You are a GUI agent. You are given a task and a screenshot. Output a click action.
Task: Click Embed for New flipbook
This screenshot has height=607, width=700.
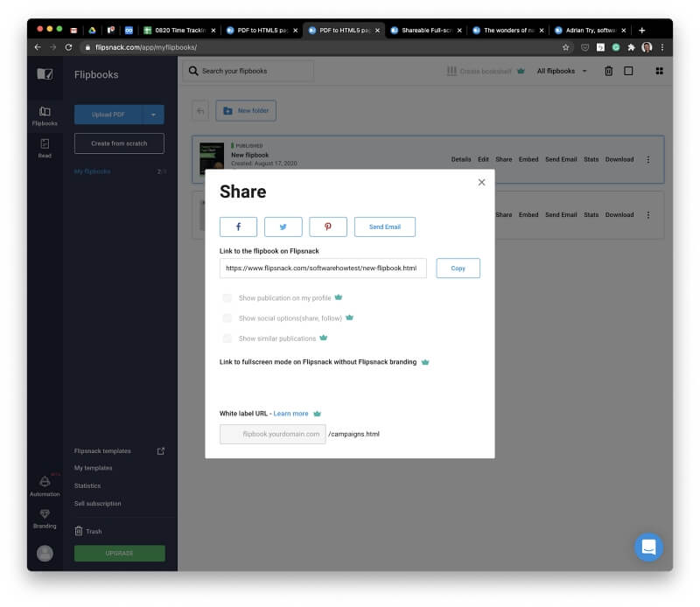[x=528, y=159]
